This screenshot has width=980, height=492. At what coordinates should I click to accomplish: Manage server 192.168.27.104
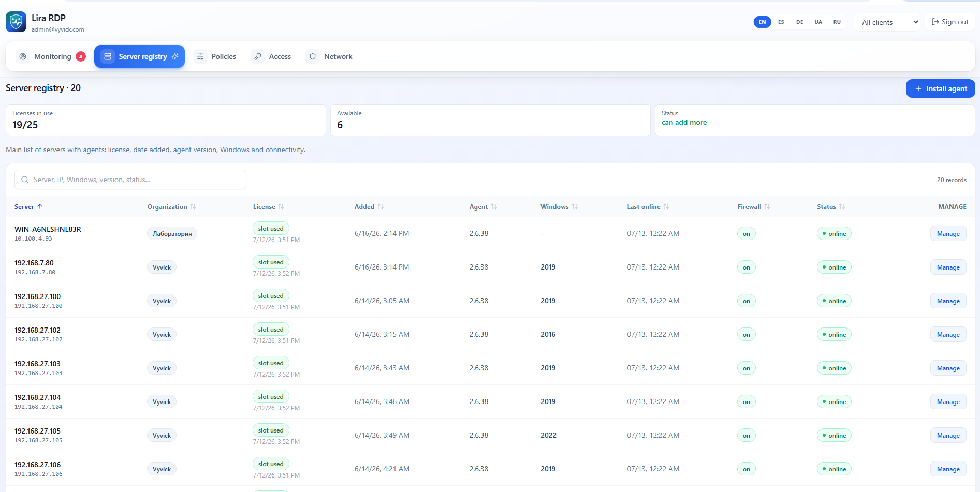point(948,402)
